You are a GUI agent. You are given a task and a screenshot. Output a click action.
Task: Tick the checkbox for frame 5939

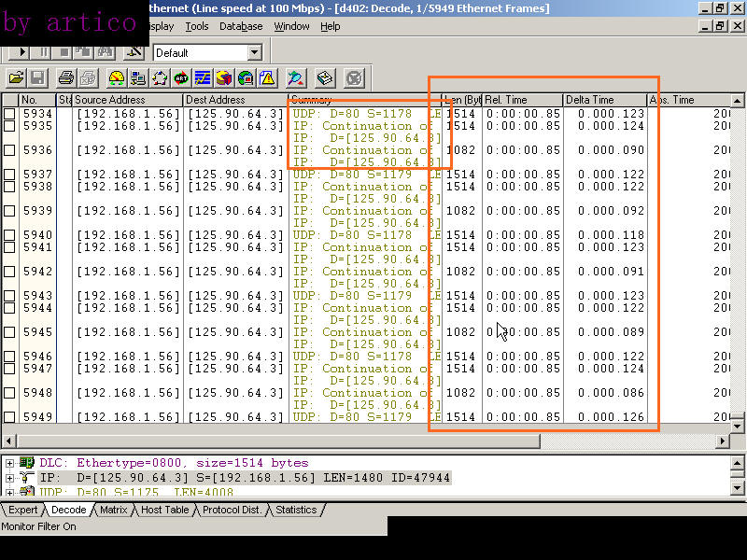9,211
